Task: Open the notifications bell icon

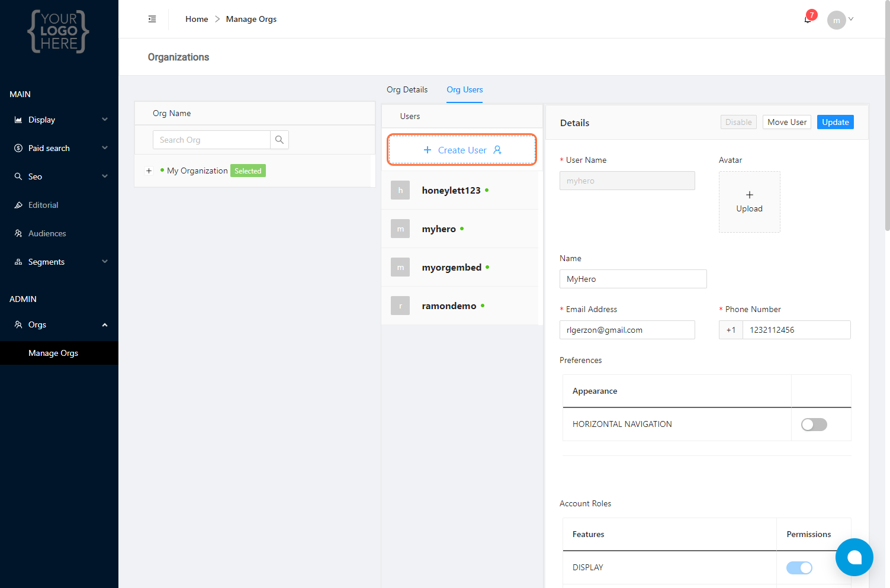Action: [808, 20]
